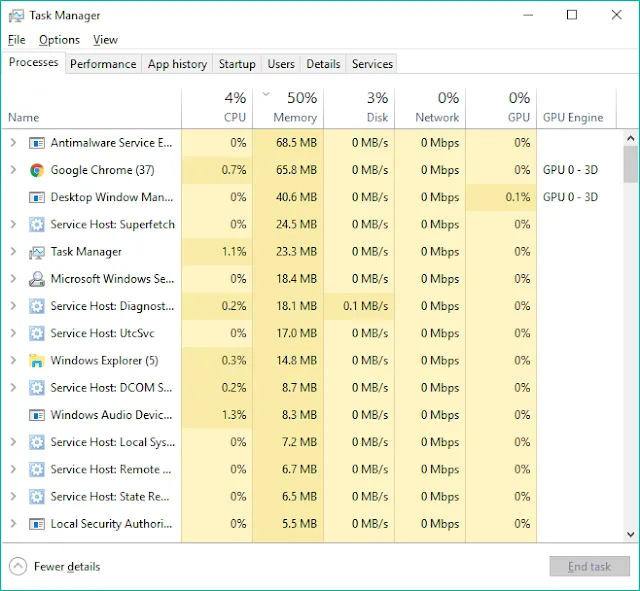
Task: Switch to the Performance tab
Action: pyautogui.click(x=103, y=64)
